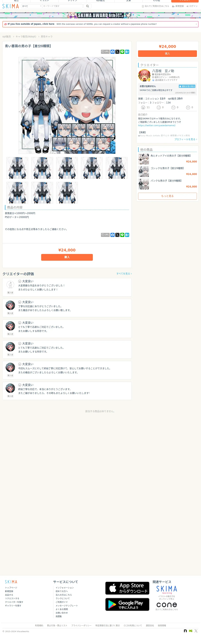
Task: Open 利用規約 in the footer
Action: (39, 626)
